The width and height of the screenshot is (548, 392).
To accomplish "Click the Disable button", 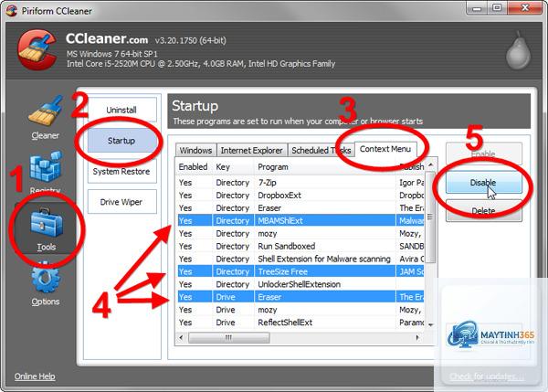I will point(484,183).
